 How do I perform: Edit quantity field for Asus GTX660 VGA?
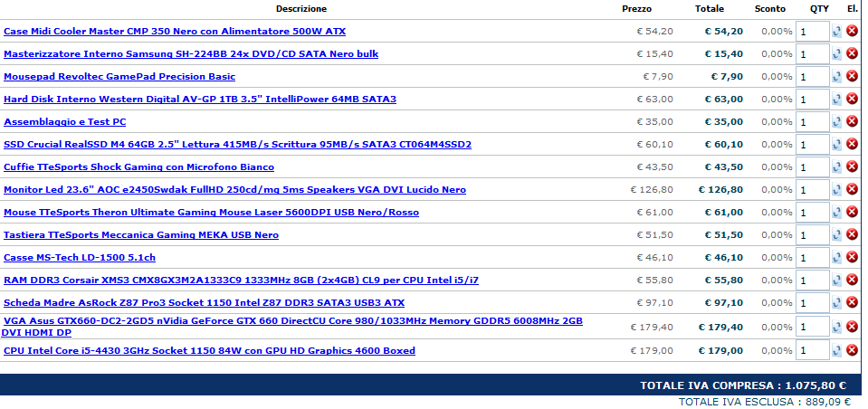click(813, 328)
